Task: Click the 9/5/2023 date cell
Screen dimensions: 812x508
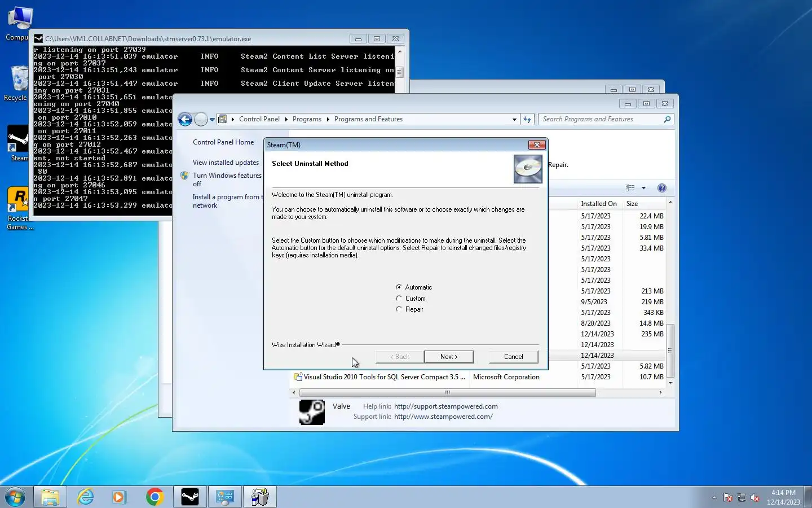Action: click(594, 302)
